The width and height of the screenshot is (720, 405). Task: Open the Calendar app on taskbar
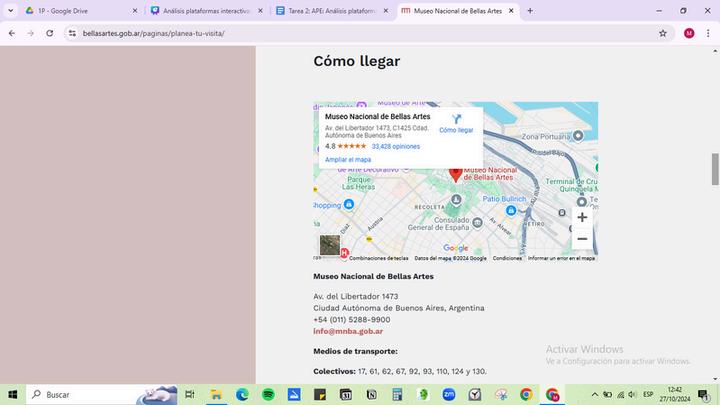(346, 394)
